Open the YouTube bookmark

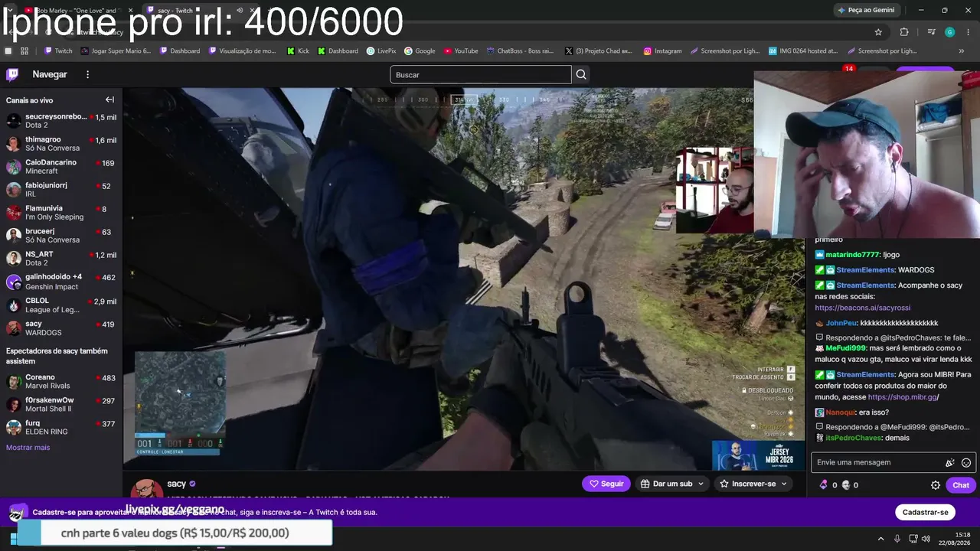[461, 51]
